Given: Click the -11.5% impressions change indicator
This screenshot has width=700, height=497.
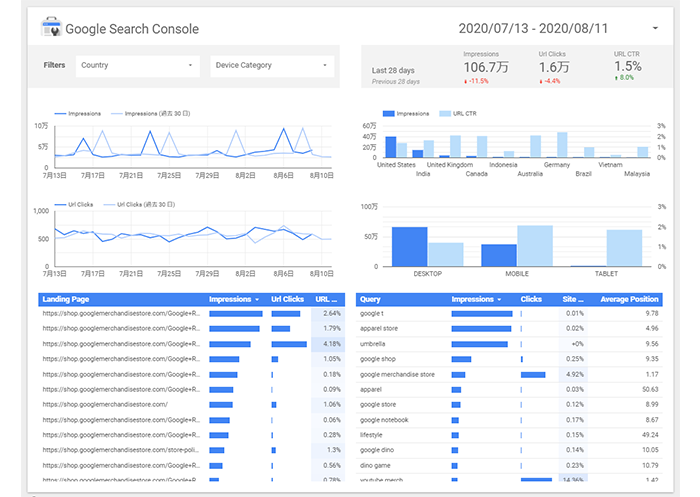Looking at the screenshot, I should [x=476, y=81].
